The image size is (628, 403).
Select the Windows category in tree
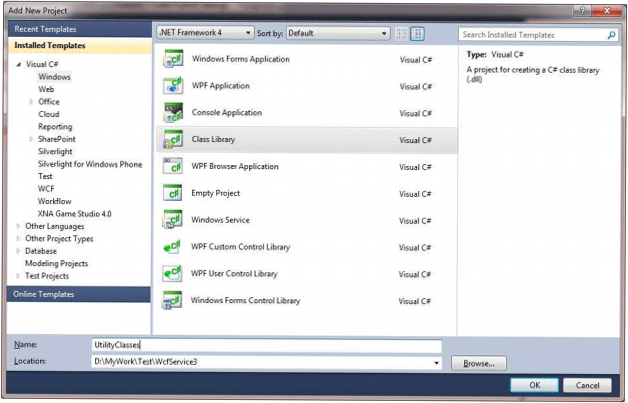pos(54,77)
